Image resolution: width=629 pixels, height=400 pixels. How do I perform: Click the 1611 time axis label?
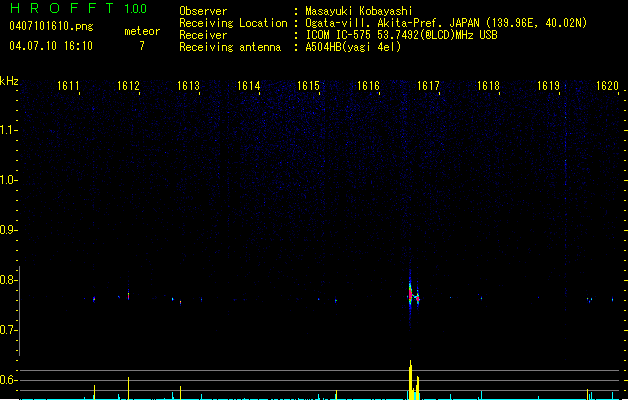click(x=68, y=85)
